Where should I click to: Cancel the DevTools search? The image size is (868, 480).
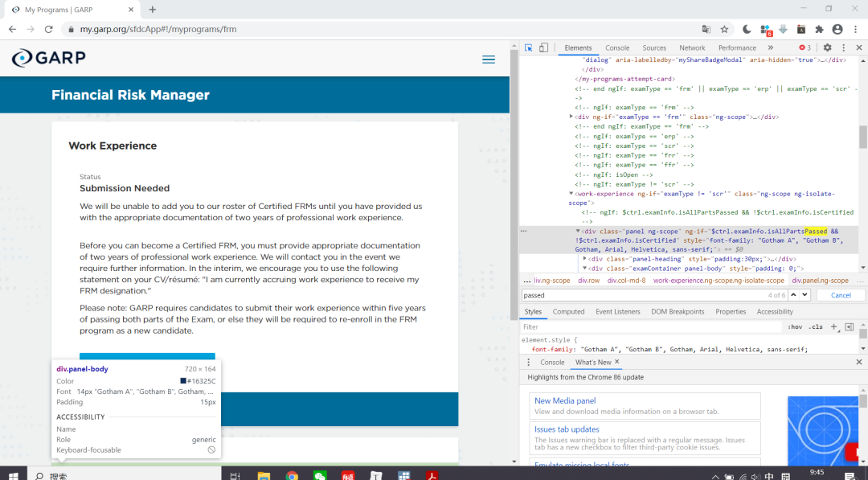(x=841, y=295)
